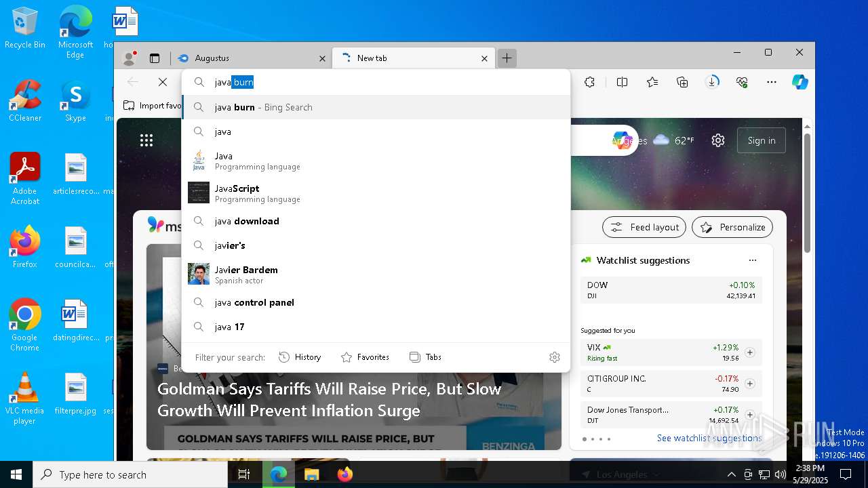Open the DOW stock row
This screenshot has width=868, height=488.
click(671, 290)
